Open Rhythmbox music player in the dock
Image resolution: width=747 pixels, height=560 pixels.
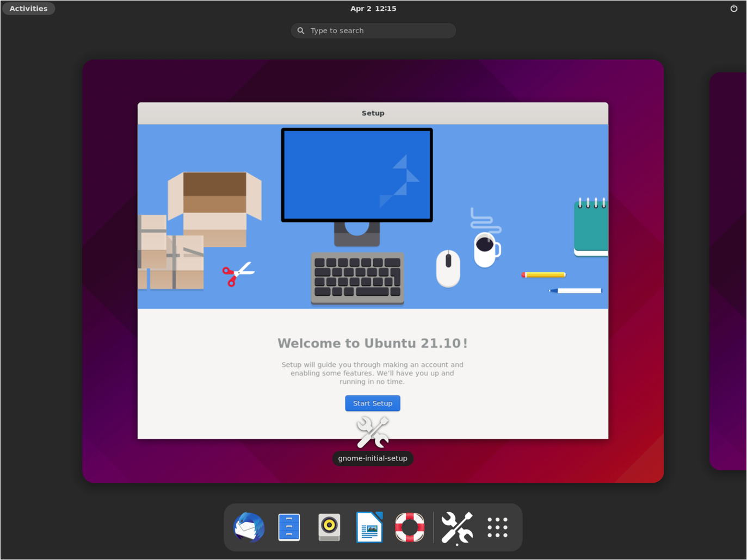pos(329,527)
